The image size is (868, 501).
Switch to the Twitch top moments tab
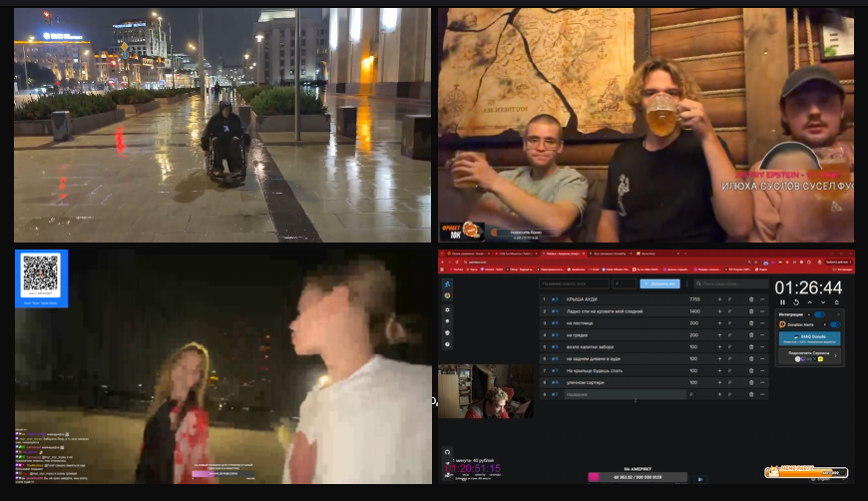516,253
